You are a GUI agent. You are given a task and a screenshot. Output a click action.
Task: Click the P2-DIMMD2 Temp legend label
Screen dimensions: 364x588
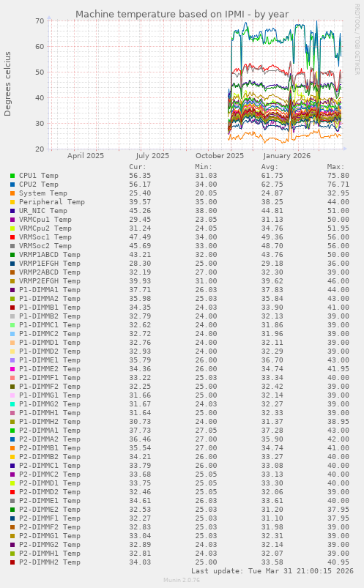50,492
